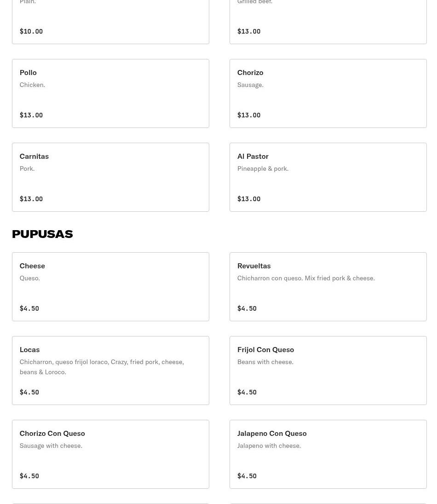
Task: Choose the Jalapeno Con Queso pupusa
Action: [328, 454]
